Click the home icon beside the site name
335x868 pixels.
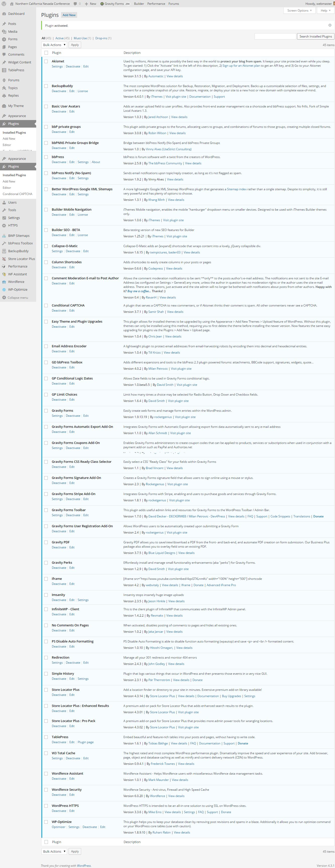pyautogui.click(x=12, y=4)
